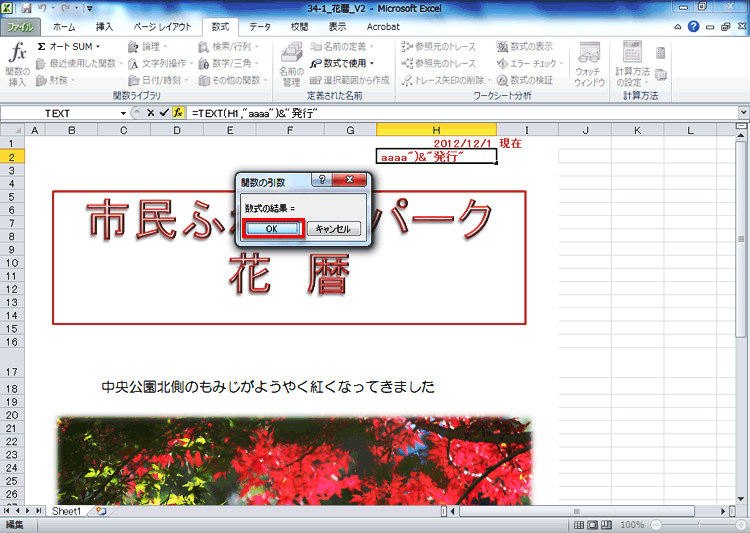The image size is (750, 533).
Task: Switch to the 挿入 (Insert) tab
Action: 104,27
